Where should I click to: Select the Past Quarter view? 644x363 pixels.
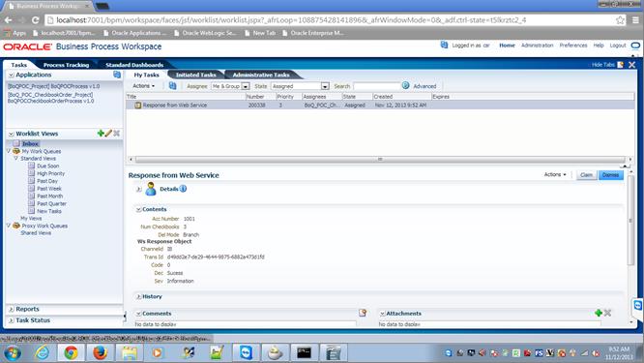pos(51,203)
